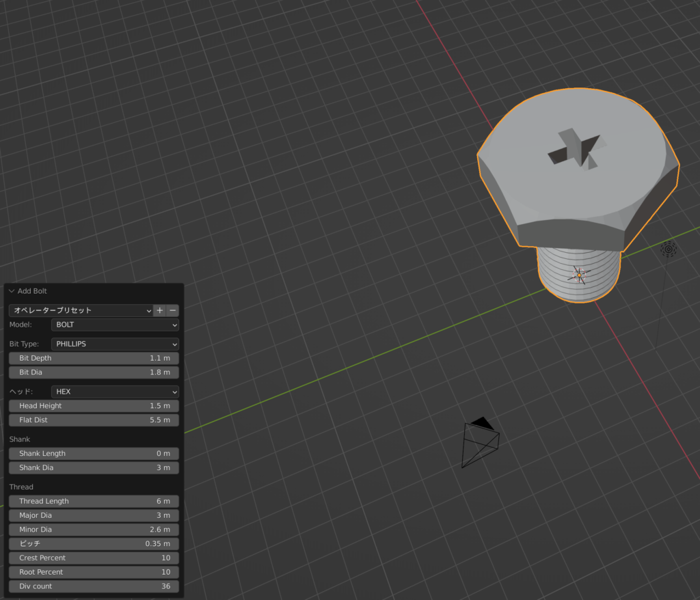Viewport: 700px width, 600px height.
Task: Click the Flat Dist field
Action: [x=94, y=420]
